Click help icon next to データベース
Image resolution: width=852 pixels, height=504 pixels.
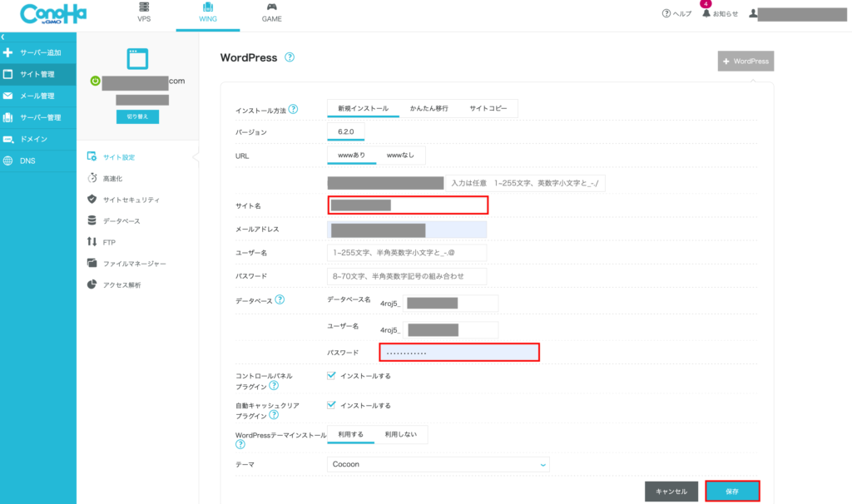tap(280, 299)
